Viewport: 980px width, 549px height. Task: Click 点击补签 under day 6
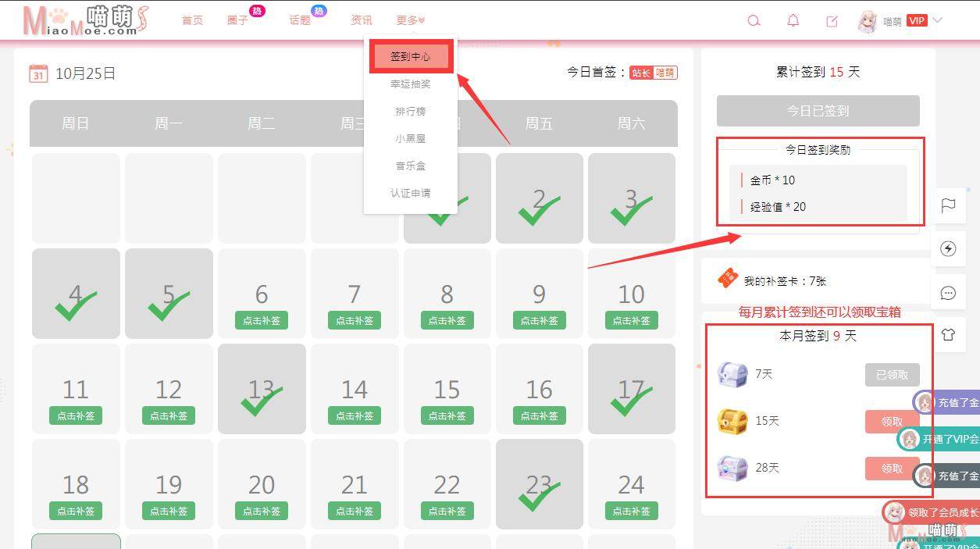(x=262, y=320)
